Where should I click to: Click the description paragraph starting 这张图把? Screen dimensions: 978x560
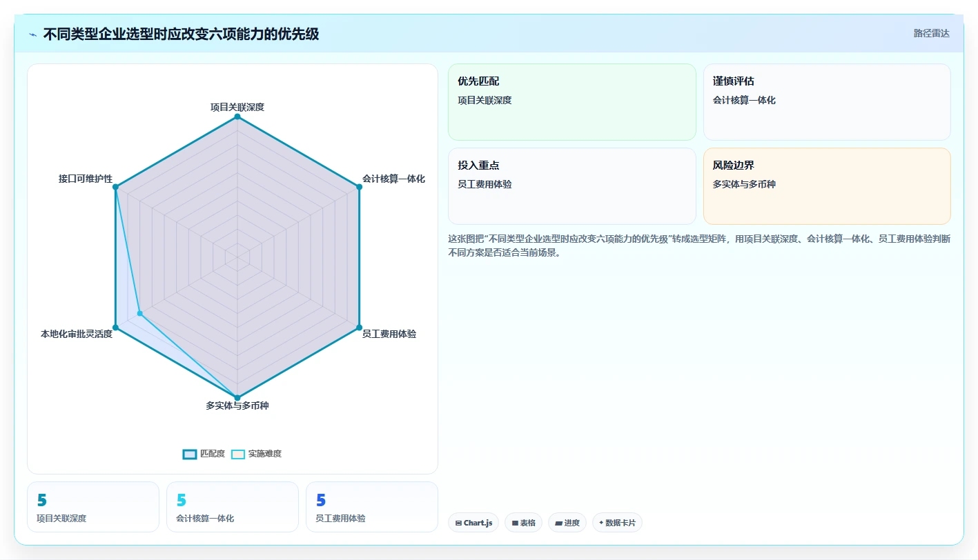(699, 246)
